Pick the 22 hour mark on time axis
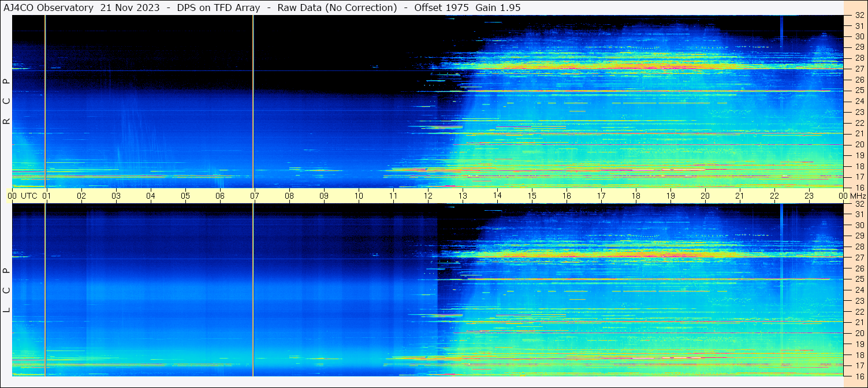Viewport: 868px width, 388px height. click(774, 196)
